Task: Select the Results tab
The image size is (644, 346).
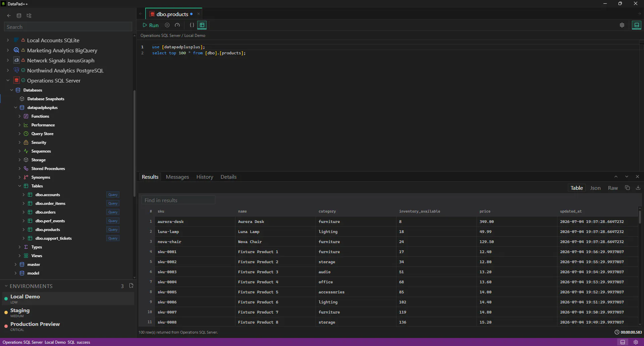Action: tap(150, 177)
